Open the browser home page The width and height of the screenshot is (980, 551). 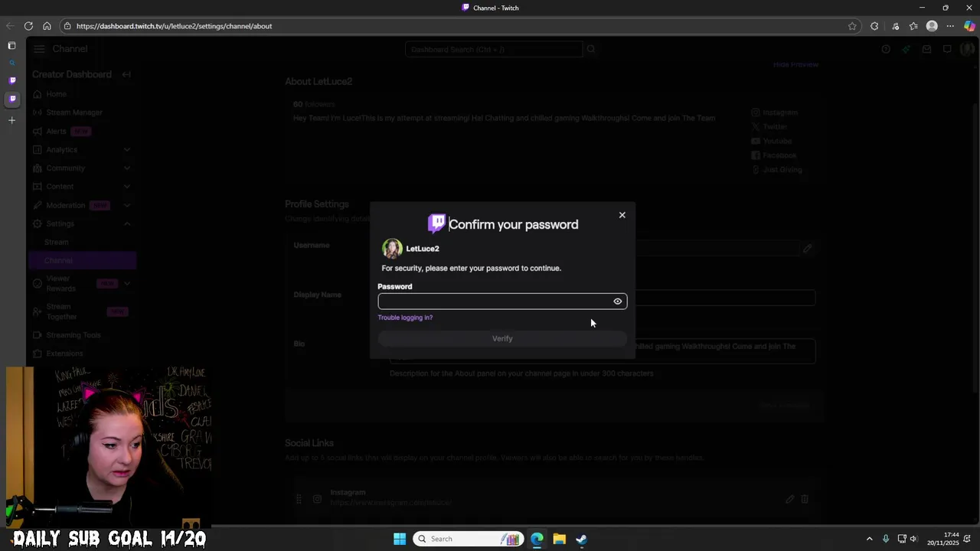(x=47, y=26)
